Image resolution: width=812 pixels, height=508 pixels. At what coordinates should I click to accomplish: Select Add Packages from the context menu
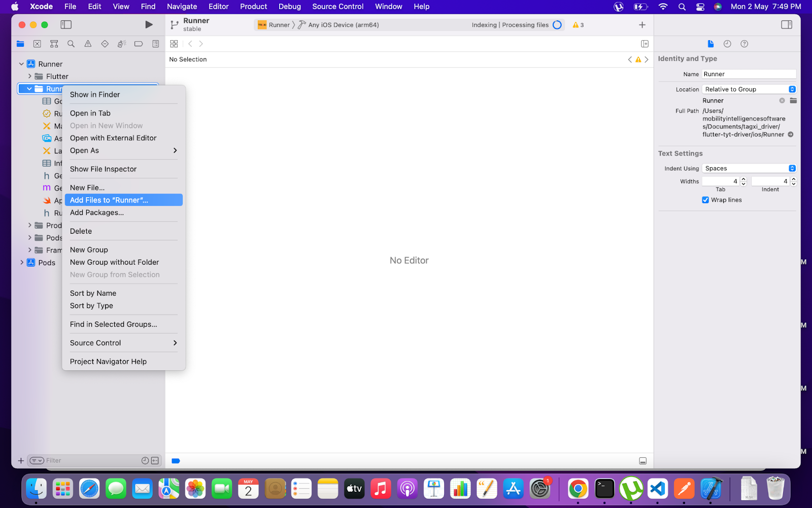point(97,212)
